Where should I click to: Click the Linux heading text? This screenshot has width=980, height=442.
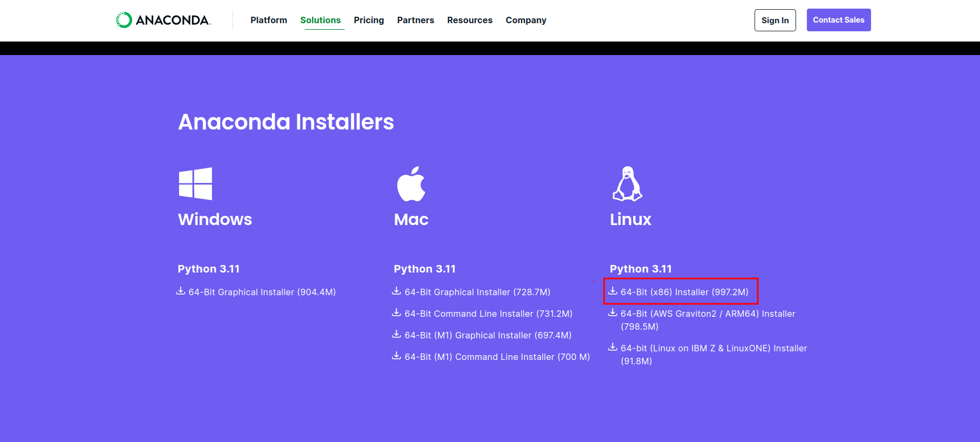[631, 219]
